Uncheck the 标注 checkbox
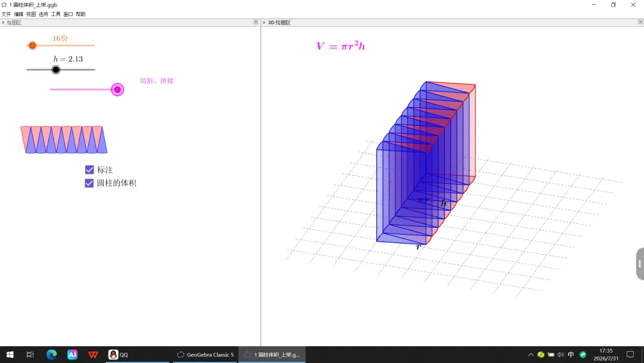The height and width of the screenshot is (363, 644). tap(89, 170)
